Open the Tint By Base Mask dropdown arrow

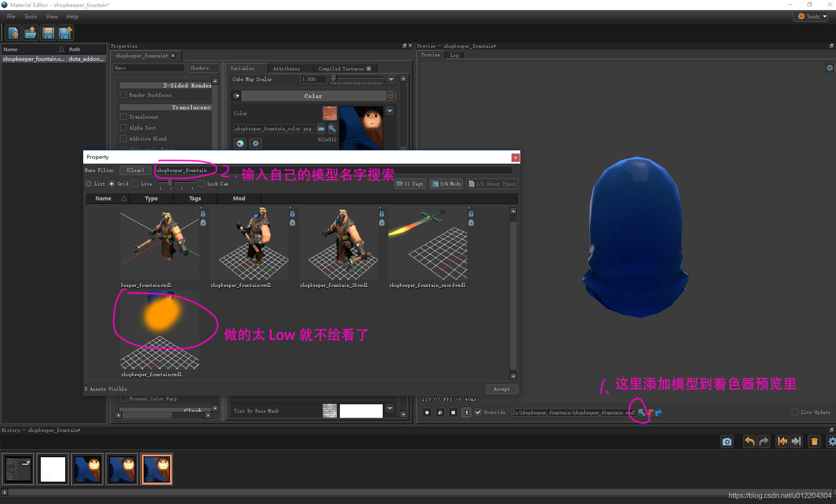[390, 409]
